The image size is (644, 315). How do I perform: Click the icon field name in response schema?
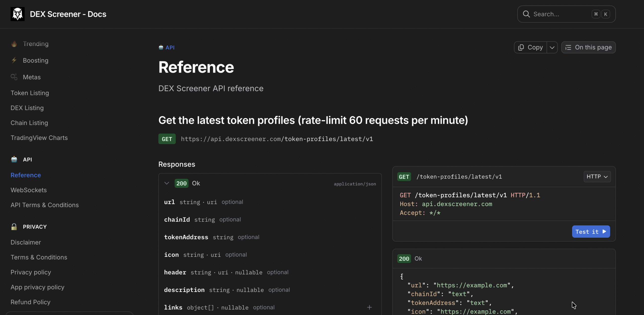click(171, 255)
